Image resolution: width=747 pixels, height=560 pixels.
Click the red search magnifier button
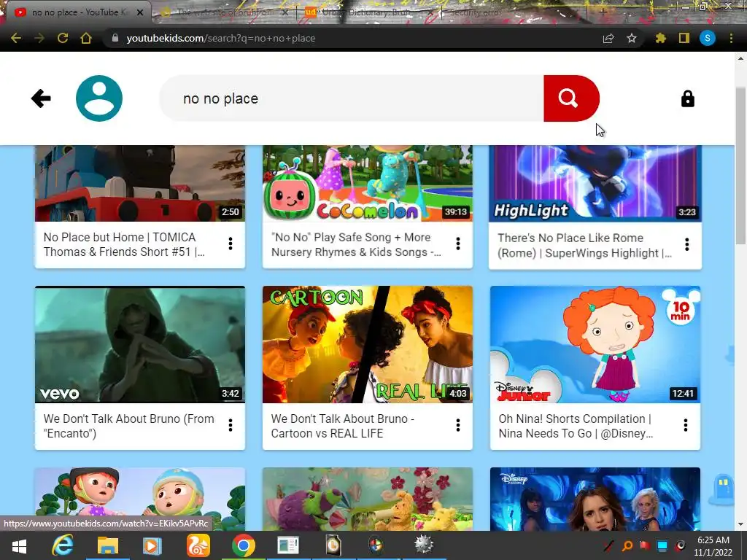[570, 98]
